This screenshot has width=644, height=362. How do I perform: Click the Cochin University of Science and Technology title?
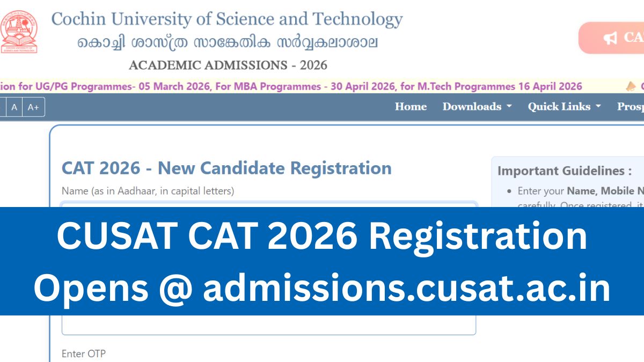(226, 20)
